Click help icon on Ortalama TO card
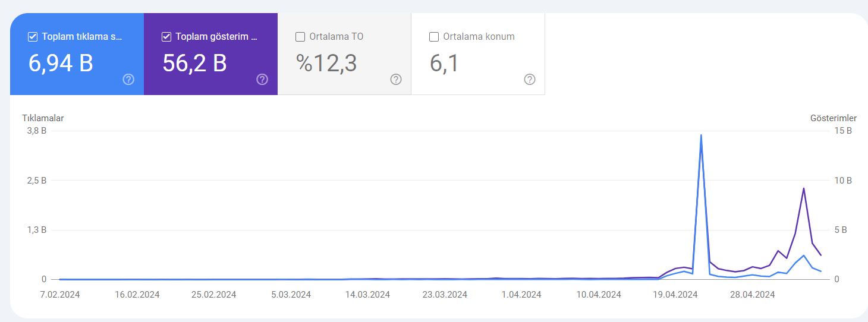The height and width of the screenshot is (322, 868). (396, 80)
